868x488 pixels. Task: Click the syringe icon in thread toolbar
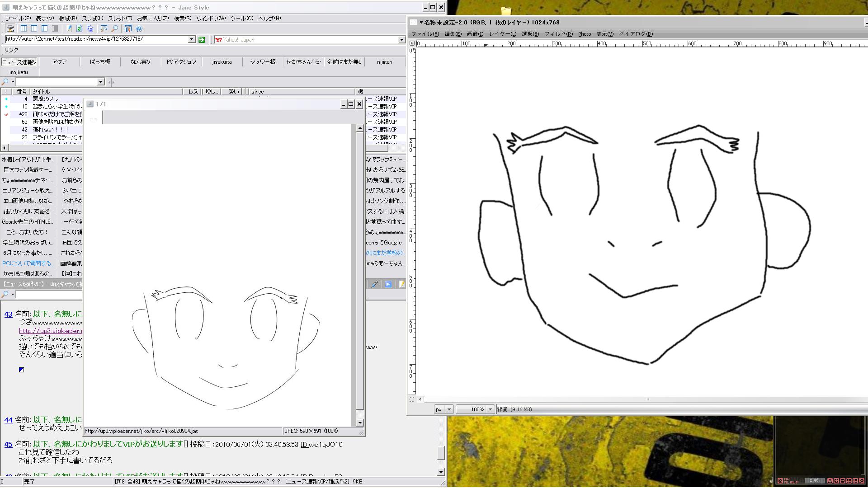374,284
